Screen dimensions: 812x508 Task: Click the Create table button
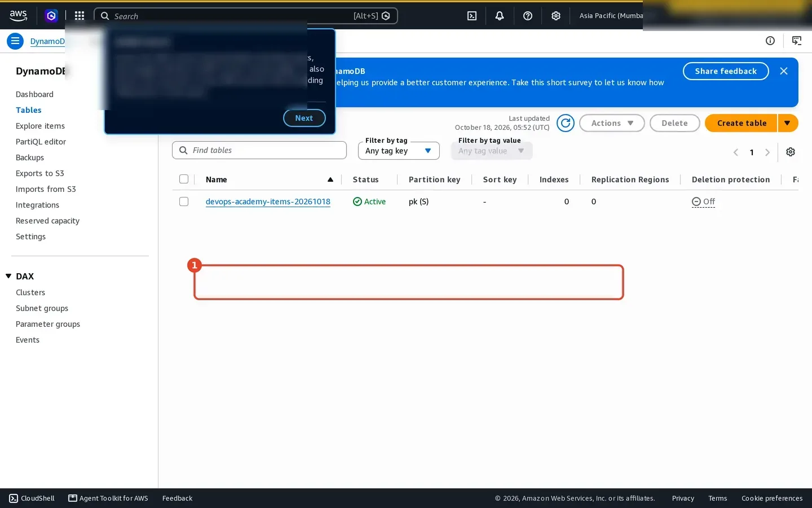click(x=742, y=123)
